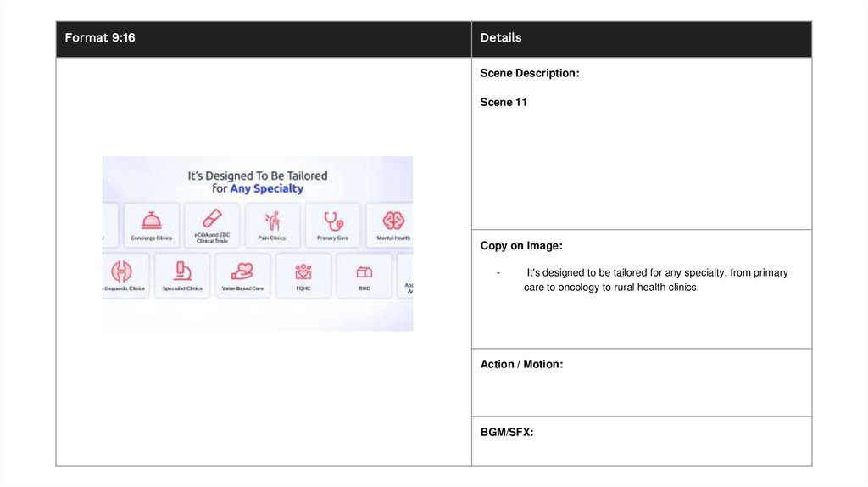Select the Pain Clinics icon
Image resolution: width=868 pixels, height=487 pixels.
click(x=272, y=221)
